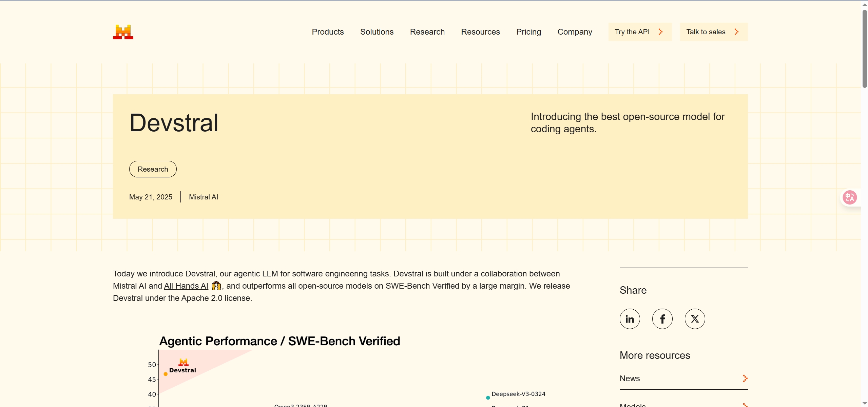The width and height of the screenshot is (868, 407).
Task: Open the Solutions menu
Action: point(377,32)
